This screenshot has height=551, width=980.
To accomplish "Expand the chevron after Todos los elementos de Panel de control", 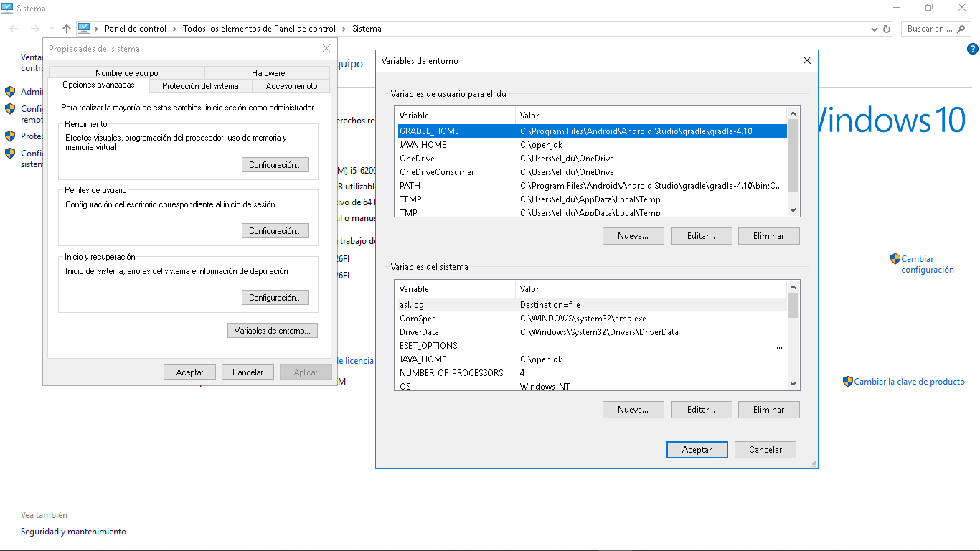I will pos(343,29).
